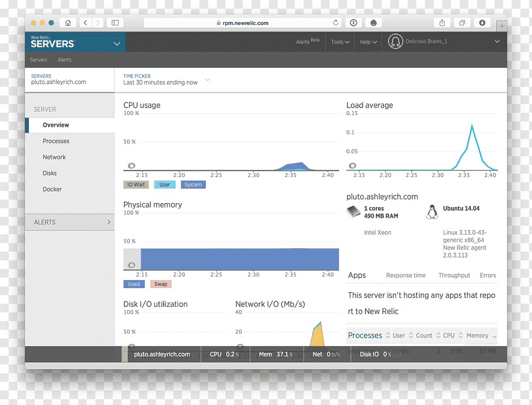Screen dimensions: 532x405
Task: Sort processes by User column
Action: 402,336
